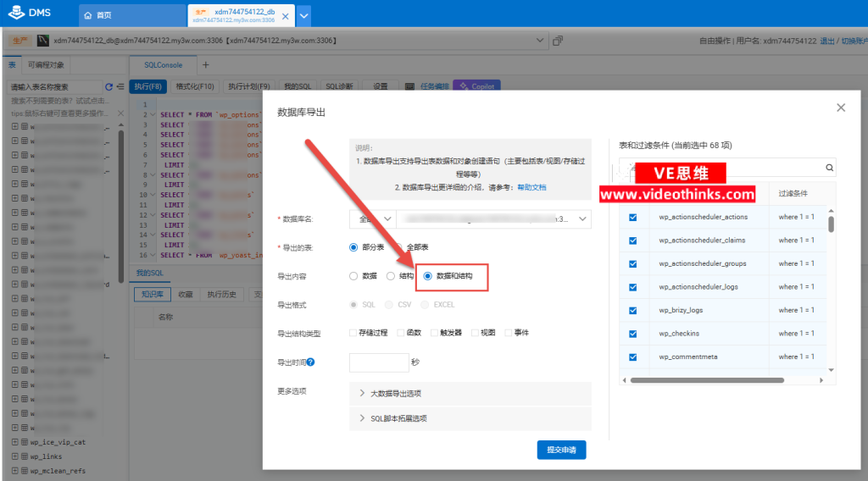Open the home page tab
868x481 pixels.
[131, 15]
